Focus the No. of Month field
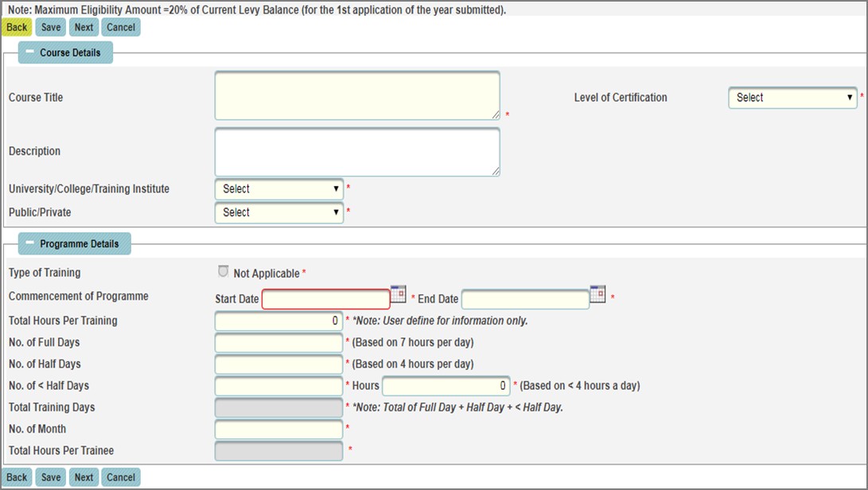Screen dimensions: 868x490 279,429
